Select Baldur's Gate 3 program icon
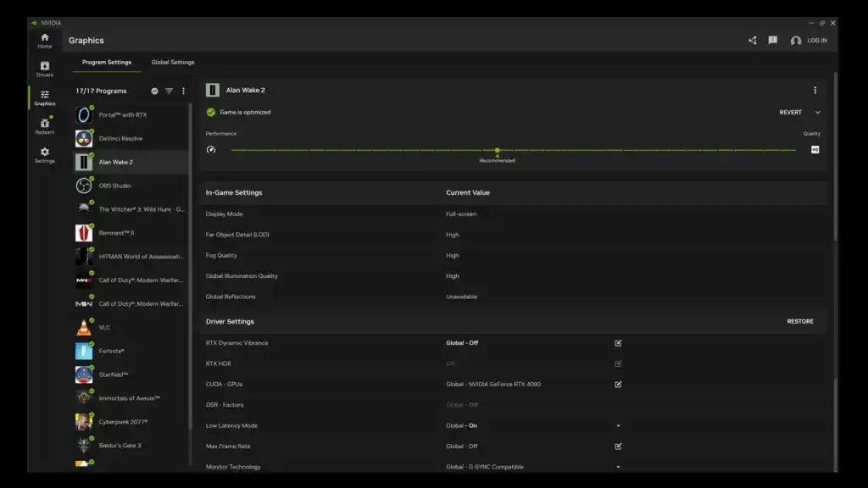The width and height of the screenshot is (868, 488). (x=84, y=446)
